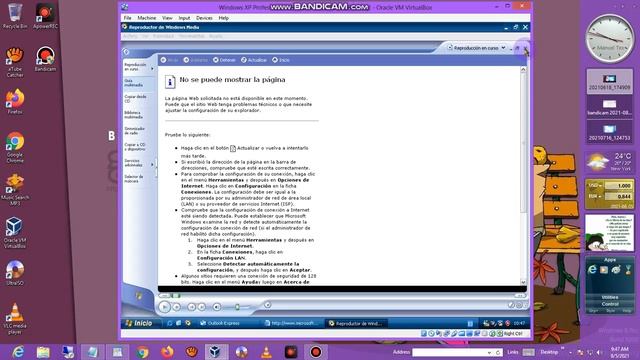Click the vertical scrollbar of the error page
640x360 pixels.
pyautogui.click(x=523, y=176)
